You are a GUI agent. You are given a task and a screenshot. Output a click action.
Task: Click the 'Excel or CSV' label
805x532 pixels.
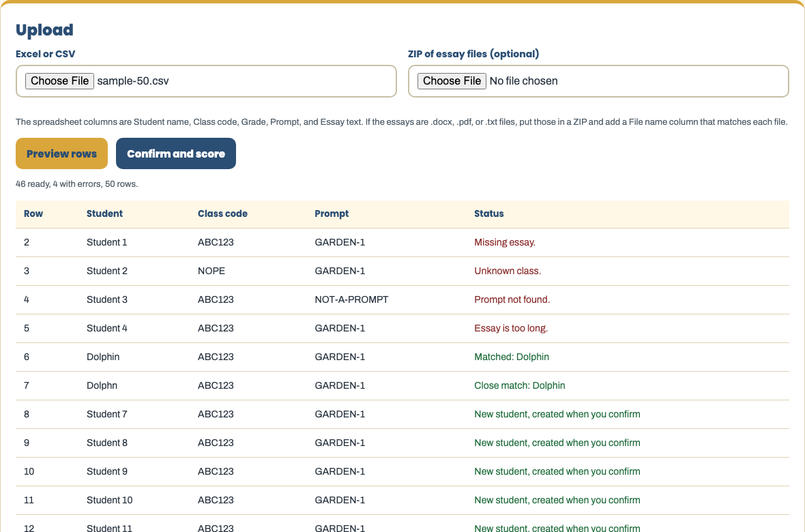coord(45,54)
